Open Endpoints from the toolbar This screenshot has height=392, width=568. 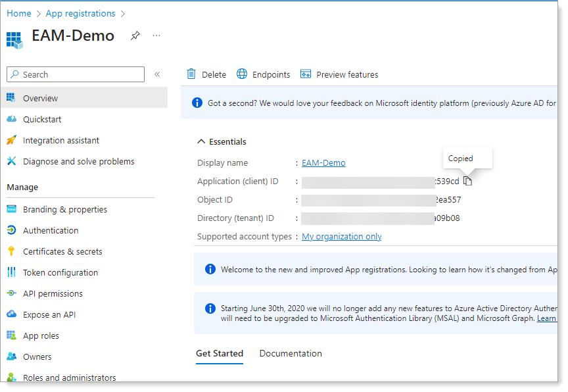coord(264,74)
